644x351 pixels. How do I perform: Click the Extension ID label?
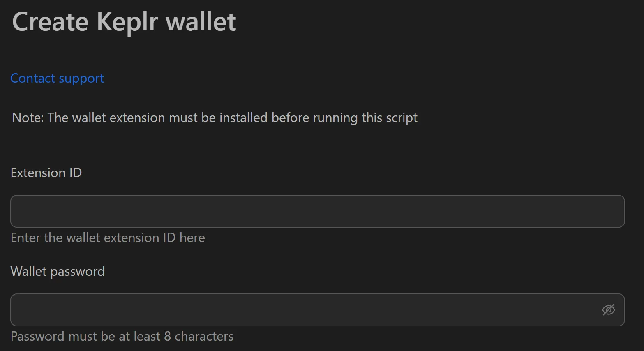click(x=46, y=173)
